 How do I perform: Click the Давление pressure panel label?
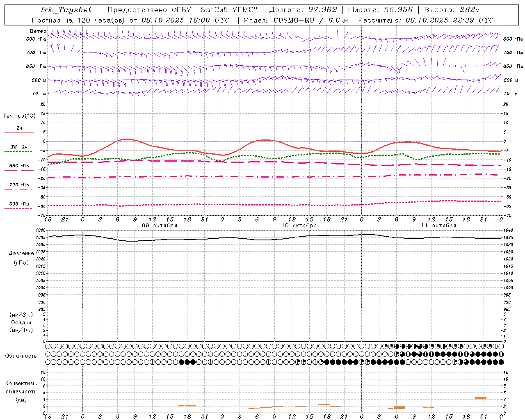[21, 253]
